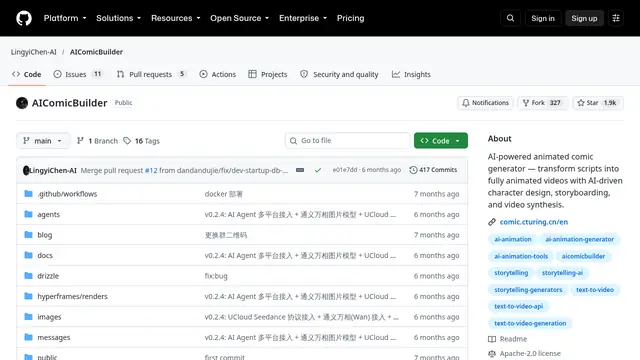Open the appearance settings icon beside Sign up
The image size is (640, 360).
(616, 18)
